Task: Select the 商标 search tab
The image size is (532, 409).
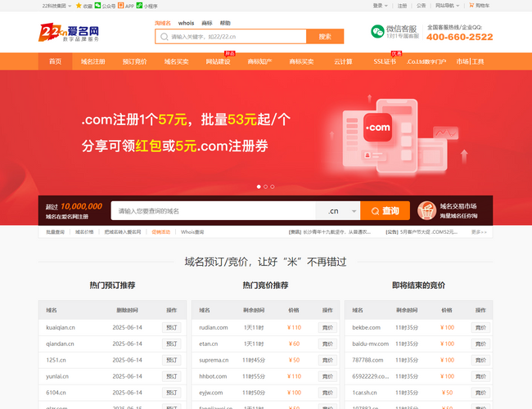Action: [207, 23]
